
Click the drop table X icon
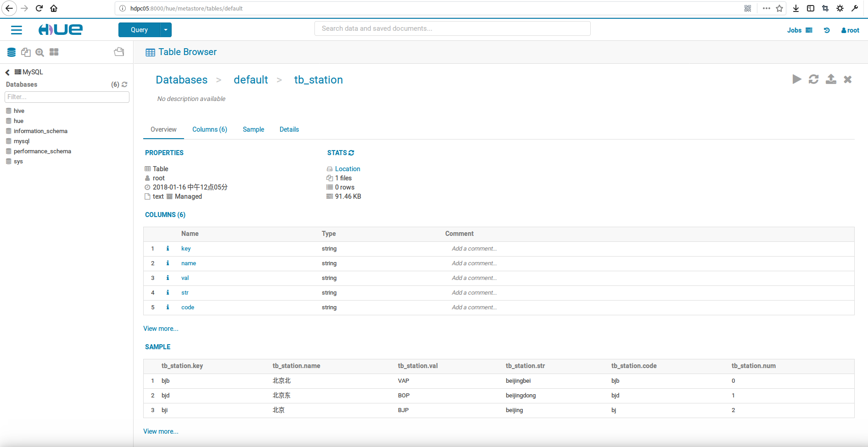(x=848, y=79)
